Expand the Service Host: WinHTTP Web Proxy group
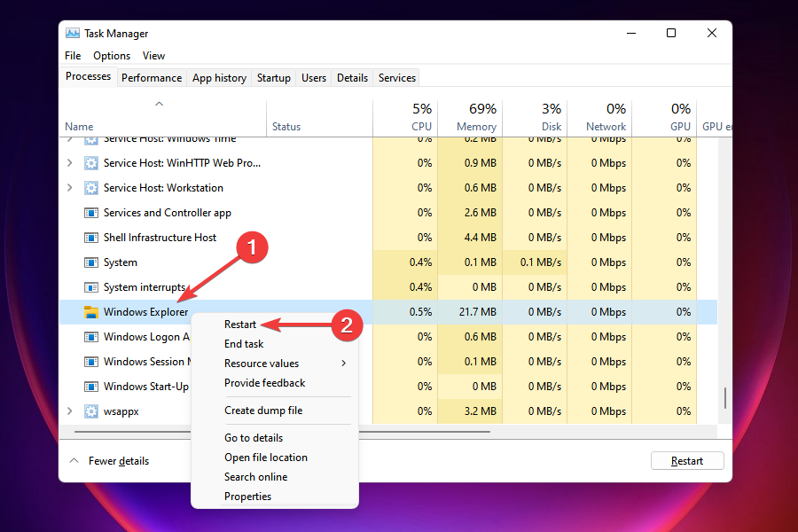This screenshot has width=798, height=532. coord(71,163)
